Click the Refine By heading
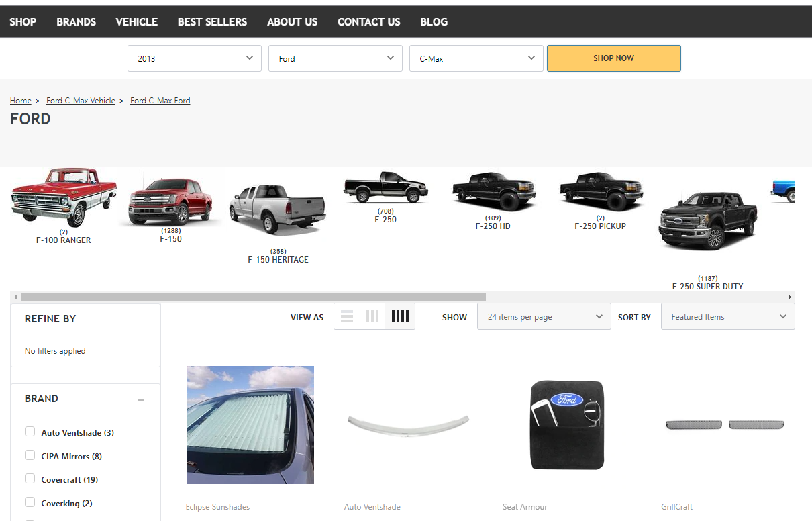Viewport: 812px width, 521px height. [50, 319]
